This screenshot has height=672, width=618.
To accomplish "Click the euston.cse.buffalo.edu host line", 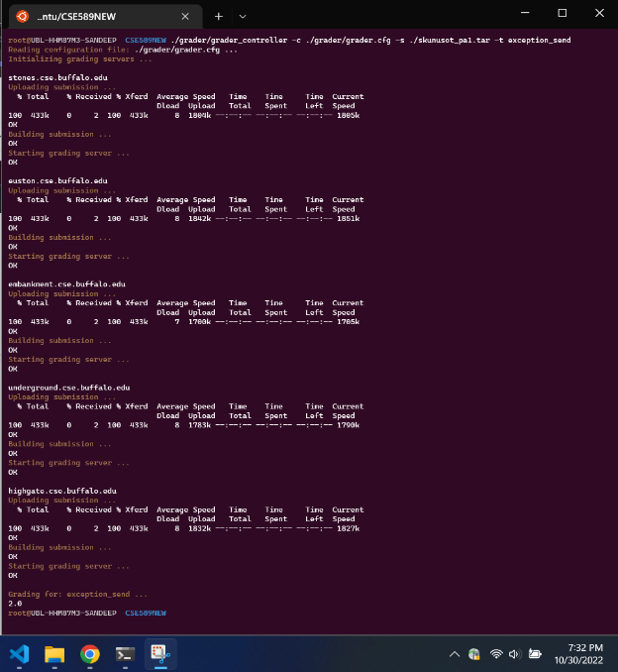I will coord(57,180).
